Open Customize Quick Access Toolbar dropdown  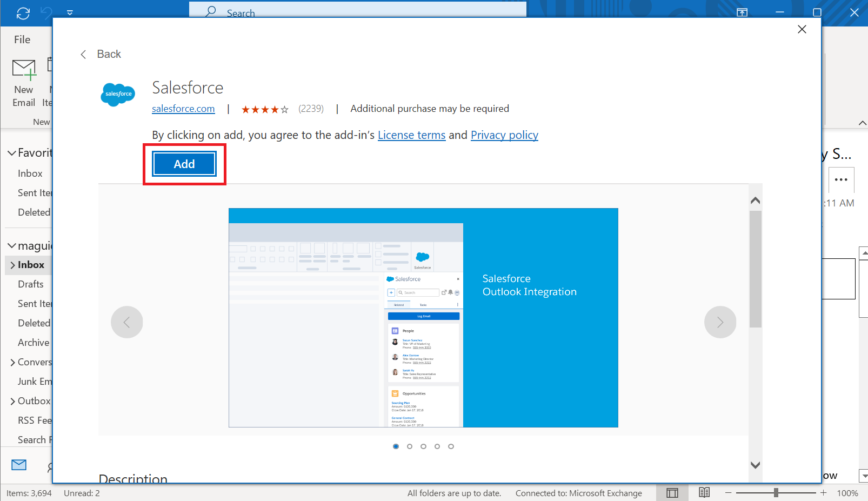[x=70, y=12]
